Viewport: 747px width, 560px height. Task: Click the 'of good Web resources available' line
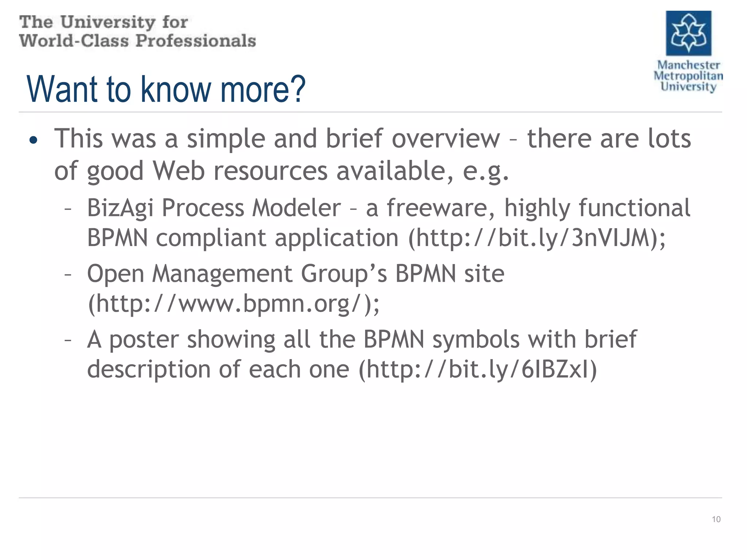pos(254,171)
